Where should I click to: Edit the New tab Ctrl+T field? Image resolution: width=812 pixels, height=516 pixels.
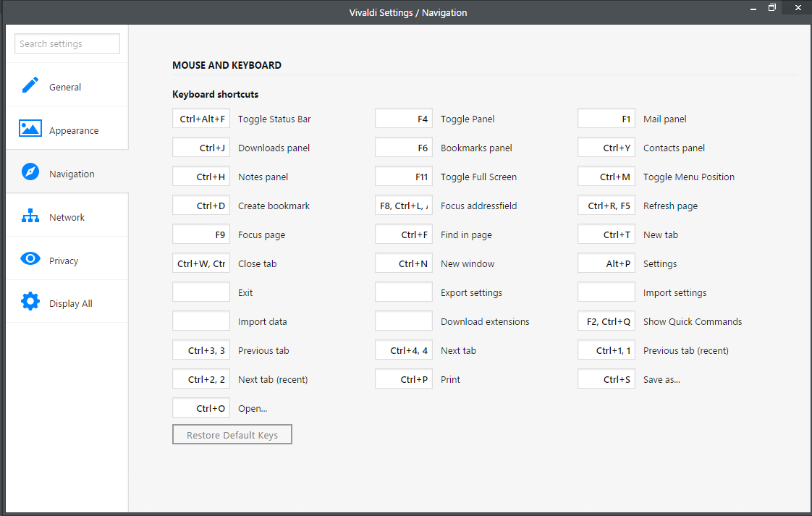click(x=606, y=234)
